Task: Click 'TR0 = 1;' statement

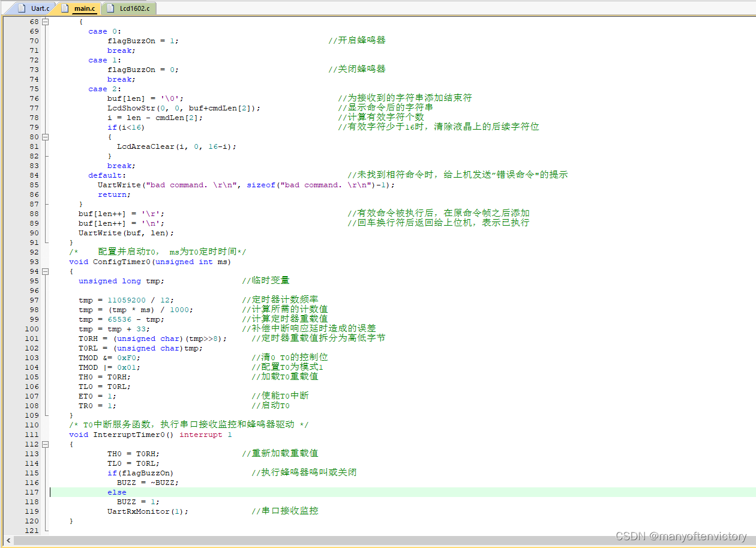Action: pyautogui.click(x=97, y=406)
